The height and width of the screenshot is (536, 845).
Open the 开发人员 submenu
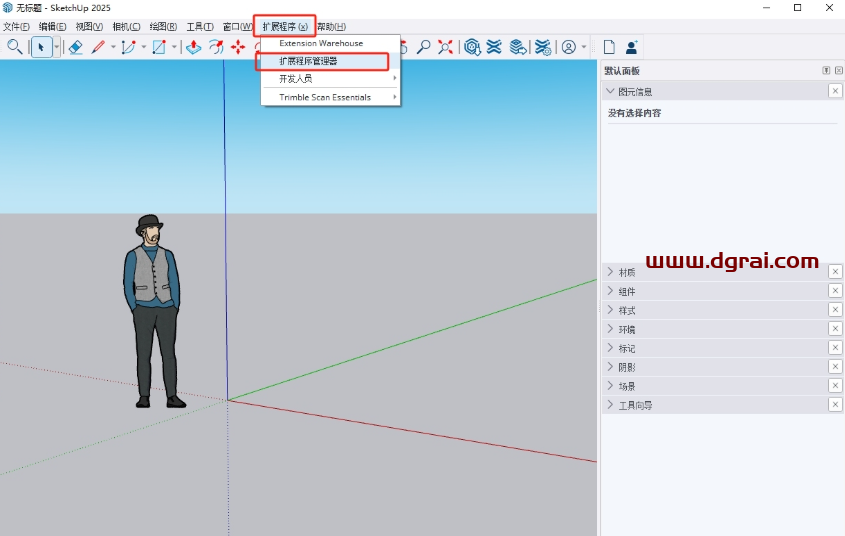point(330,79)
